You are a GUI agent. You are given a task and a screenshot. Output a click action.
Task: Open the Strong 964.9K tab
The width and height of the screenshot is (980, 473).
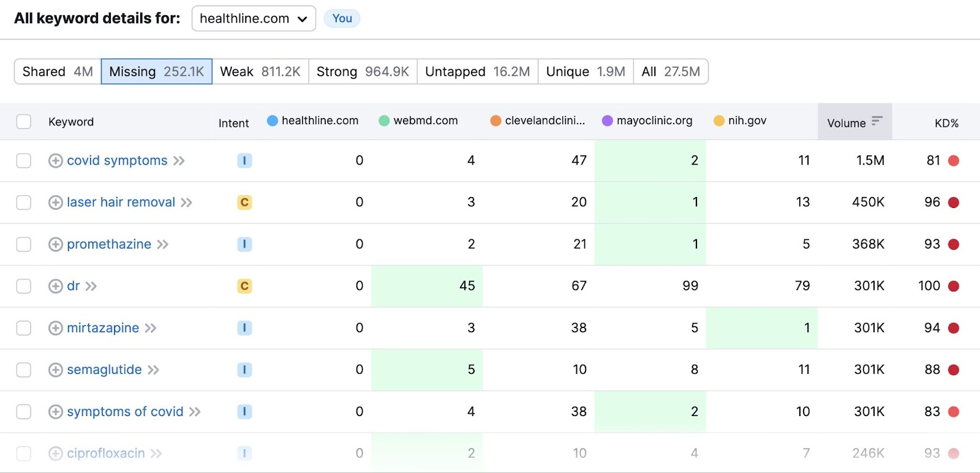pyautogui.click(x=363, y=72)
